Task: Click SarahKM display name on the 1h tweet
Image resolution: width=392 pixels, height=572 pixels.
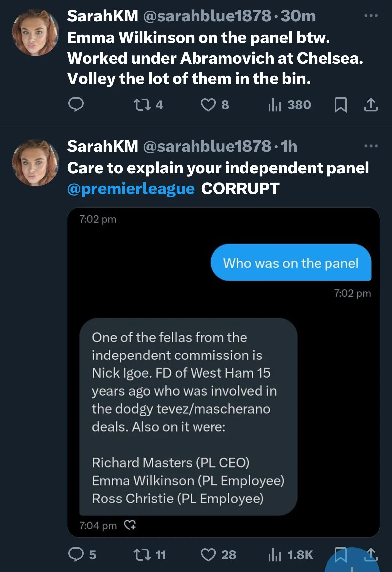Action: [102, 146]
